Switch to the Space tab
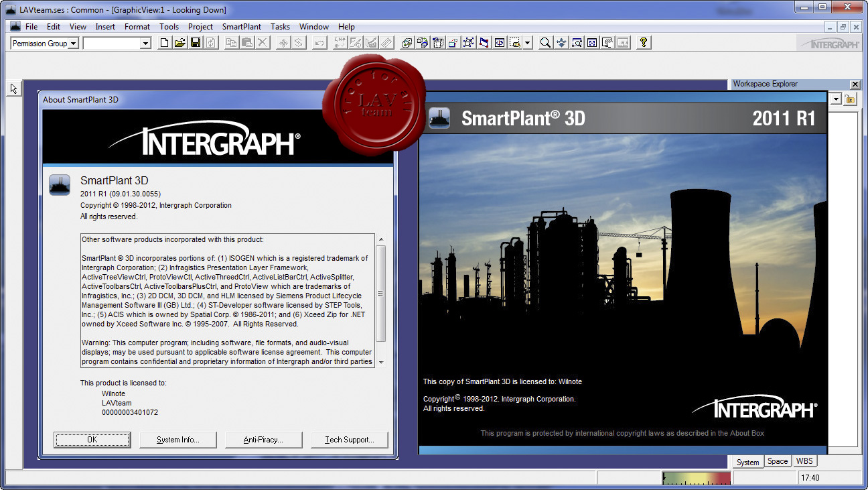868x490 pixels. 778,461
